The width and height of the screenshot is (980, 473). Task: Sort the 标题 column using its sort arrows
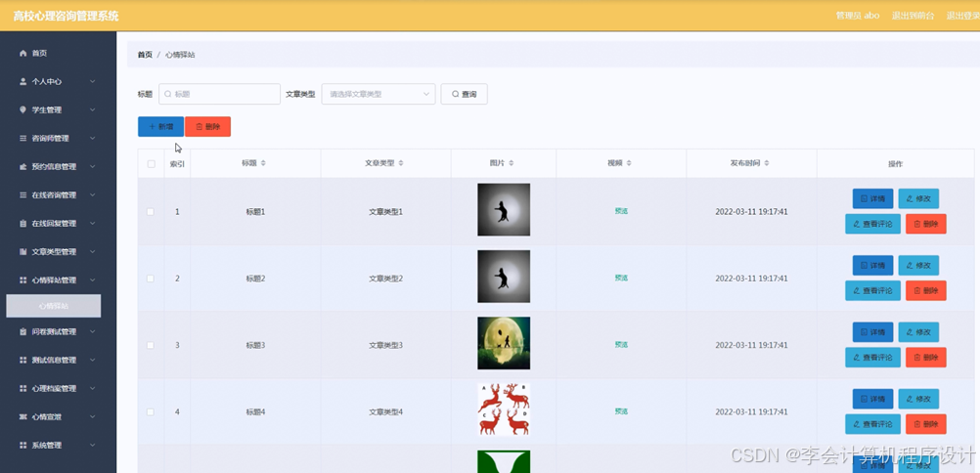(263, 163)
